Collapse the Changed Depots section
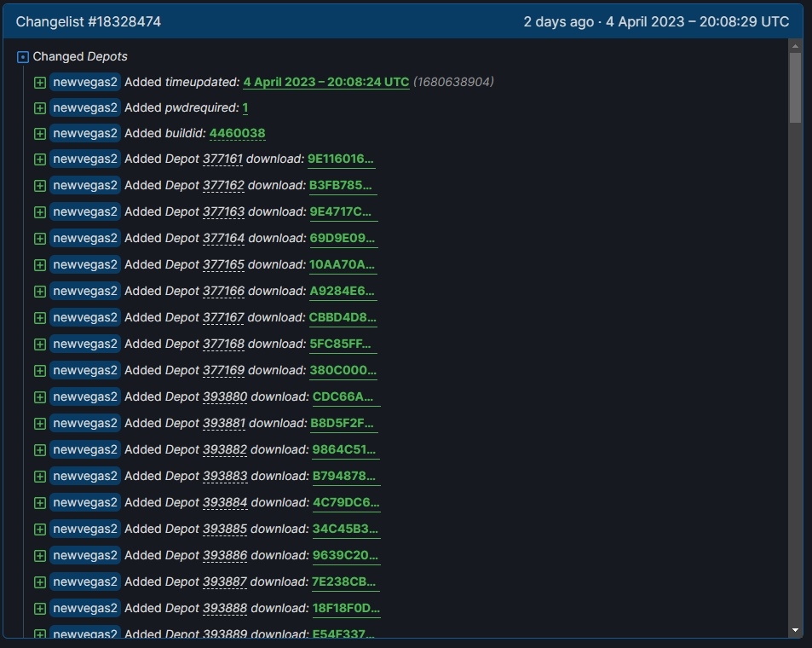The width and height of the screenshot is (812, 648). pyautogui.click(x=23, y=57)
